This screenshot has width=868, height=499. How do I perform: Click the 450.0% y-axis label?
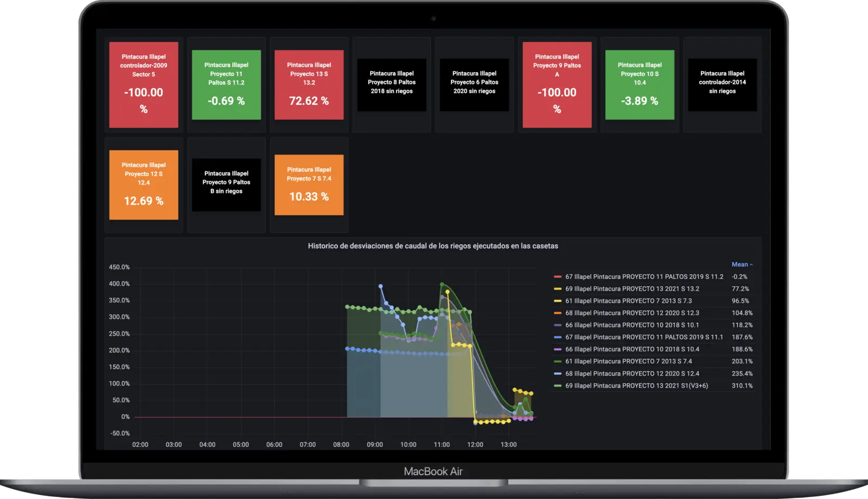tap(119, 267)
